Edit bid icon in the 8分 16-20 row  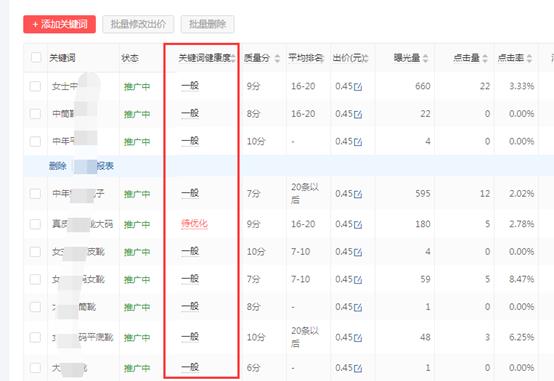(358, 114)
